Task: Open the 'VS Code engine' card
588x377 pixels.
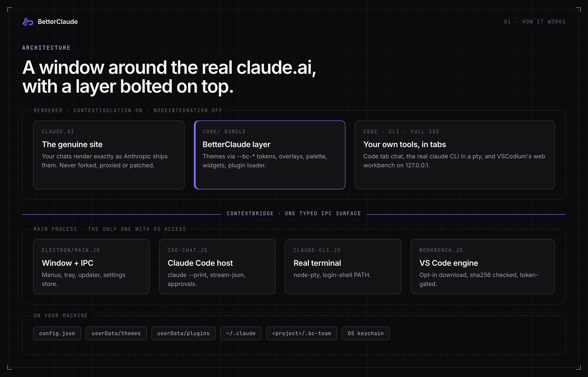Action: pyautogui.click(x=483, y=267)
